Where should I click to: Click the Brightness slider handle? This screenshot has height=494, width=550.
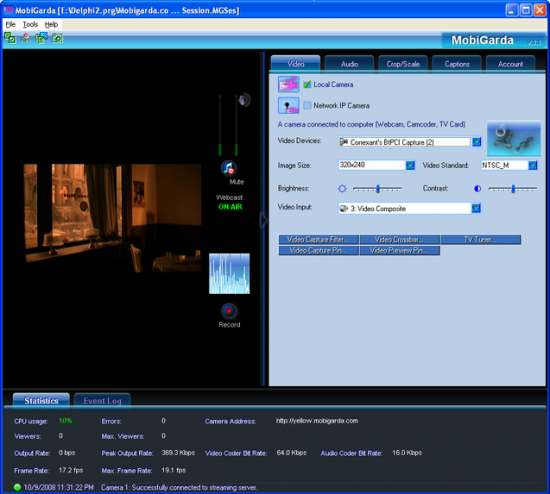[378, 189]
